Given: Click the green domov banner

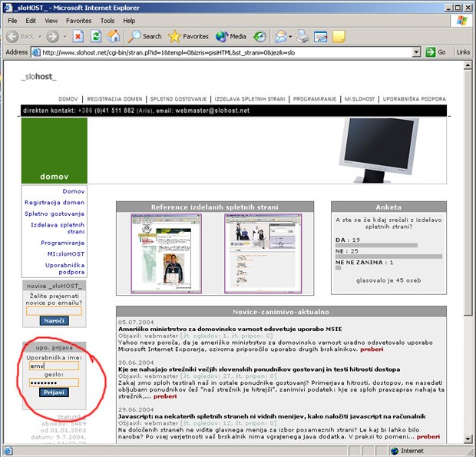Looking at the screenshot, I should click(55, 151).
